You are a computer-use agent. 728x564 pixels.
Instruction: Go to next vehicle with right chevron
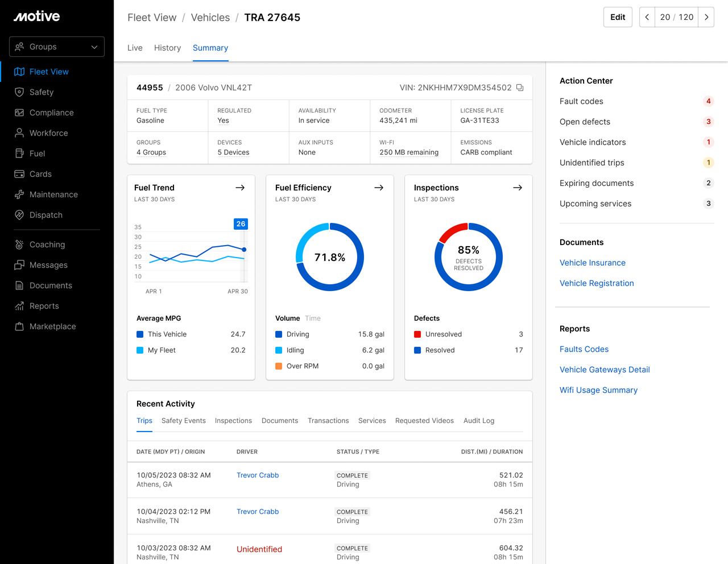(706, 17)
